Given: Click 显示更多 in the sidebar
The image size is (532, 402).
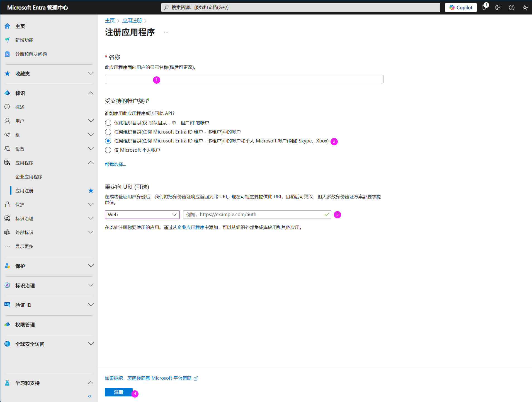Looking at the screenshot, I should (x=24, y=246).
